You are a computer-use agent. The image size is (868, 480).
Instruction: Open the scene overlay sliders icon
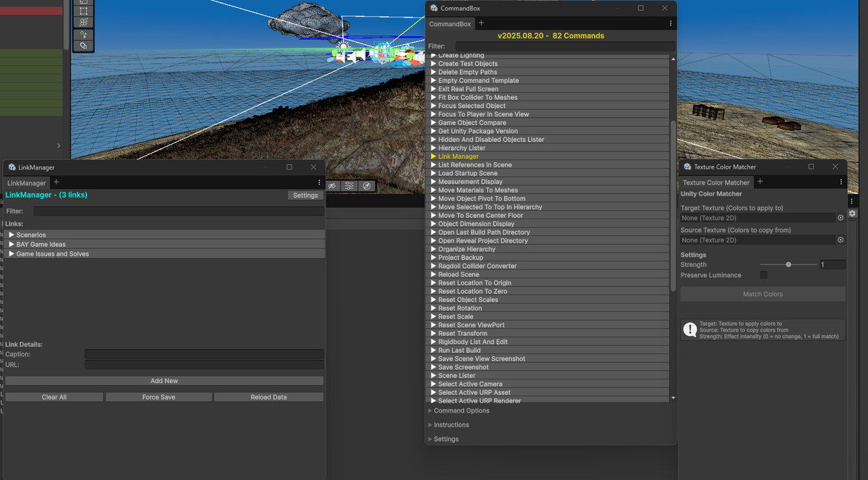(349, 186)
